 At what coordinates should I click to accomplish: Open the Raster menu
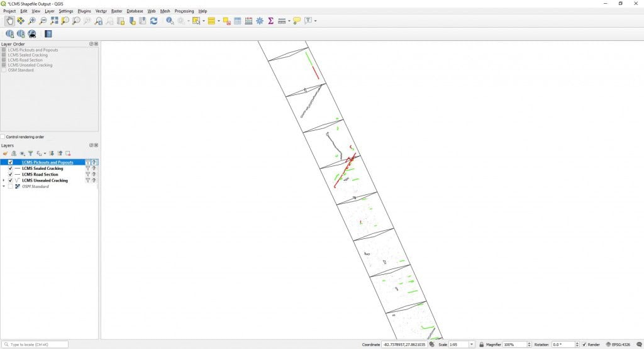tap(116, 11)
